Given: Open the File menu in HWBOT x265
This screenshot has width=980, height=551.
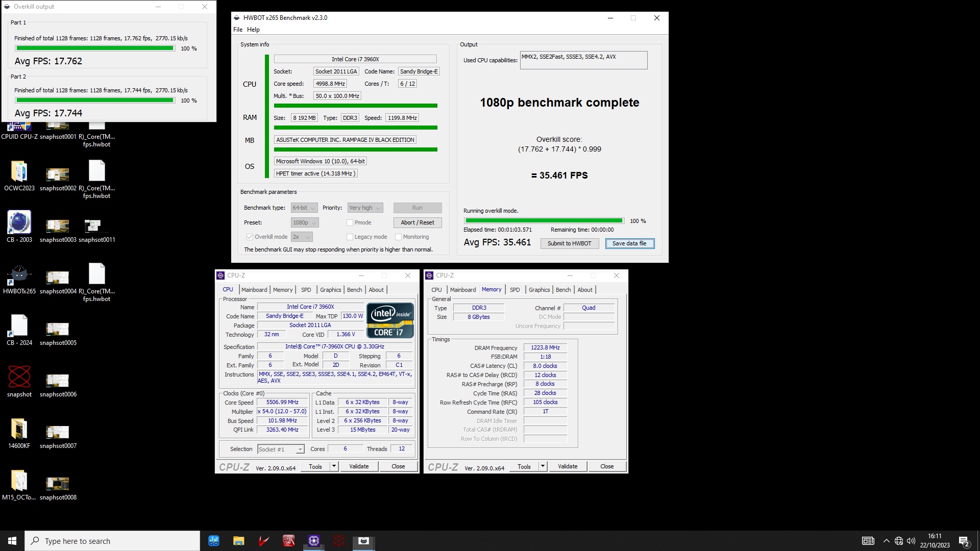Looking at the screenshot, I should [238, 30].
